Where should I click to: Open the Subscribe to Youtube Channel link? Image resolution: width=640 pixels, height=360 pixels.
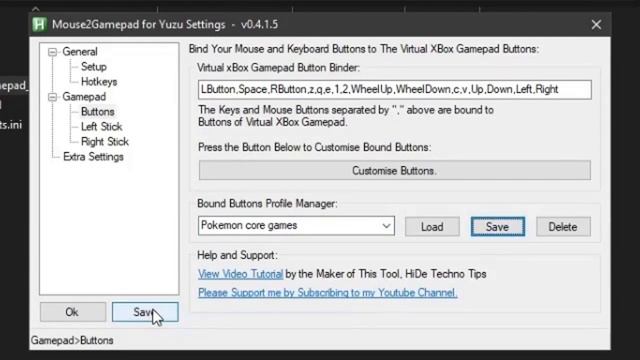pos(328,293)
